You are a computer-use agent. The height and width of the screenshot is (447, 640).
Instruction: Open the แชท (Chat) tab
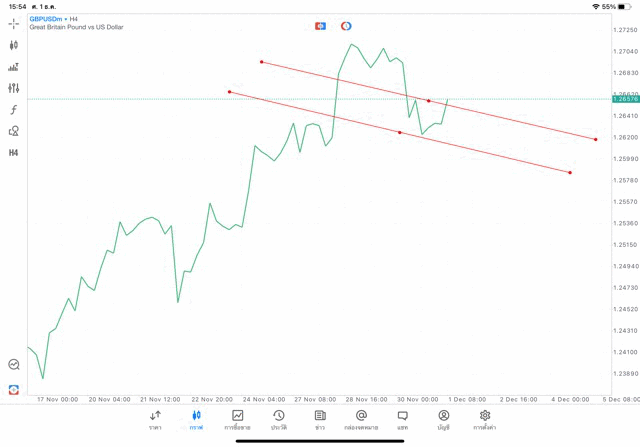coord(402,420)
